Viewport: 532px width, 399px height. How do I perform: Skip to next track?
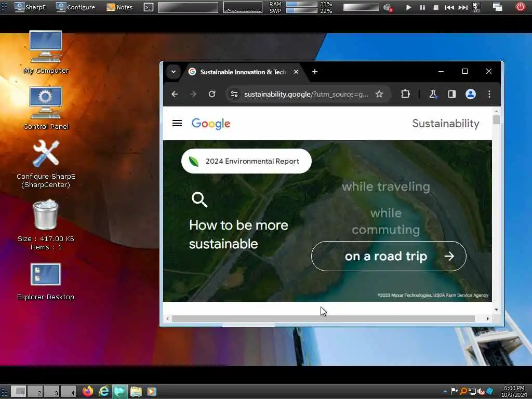(x=463, y=7)
